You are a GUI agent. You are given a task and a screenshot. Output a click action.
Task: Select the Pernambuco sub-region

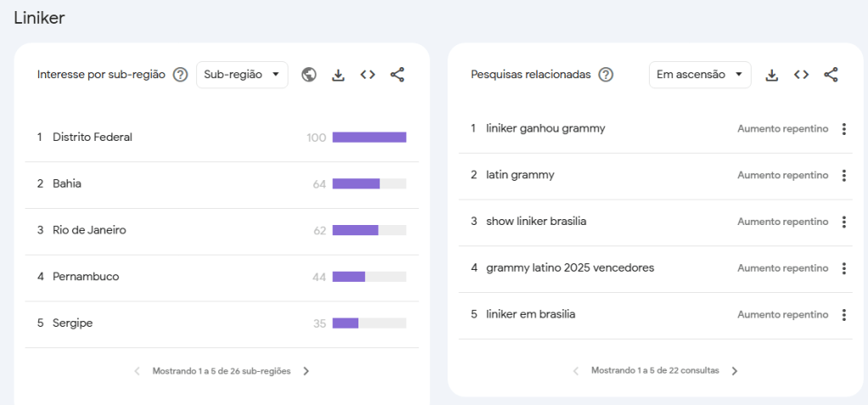point(222,277)
